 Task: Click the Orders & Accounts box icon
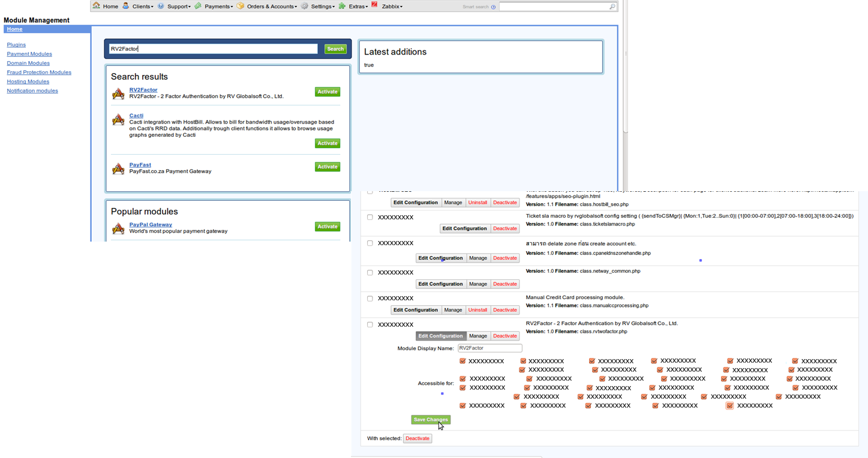pyautogui.click(x=241, y=6)
